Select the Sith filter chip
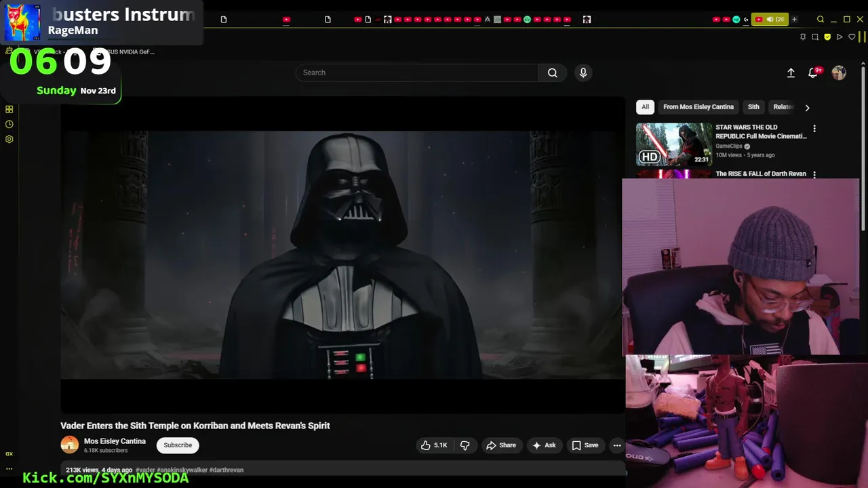 click(753, 107)
